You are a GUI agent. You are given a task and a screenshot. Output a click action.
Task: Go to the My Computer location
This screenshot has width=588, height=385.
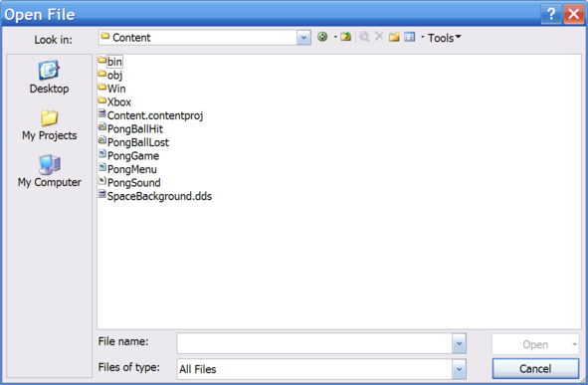coord(49,172)
